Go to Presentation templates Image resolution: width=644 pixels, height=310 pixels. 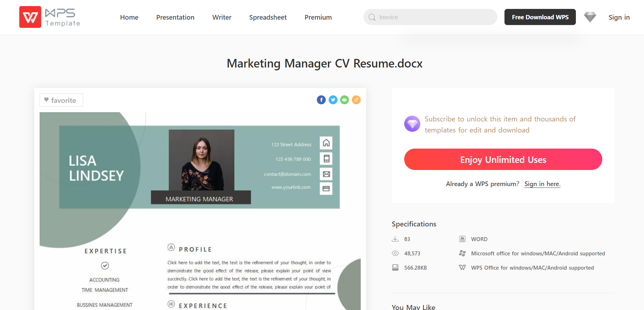pyautogui.click(x=175, y=17)
